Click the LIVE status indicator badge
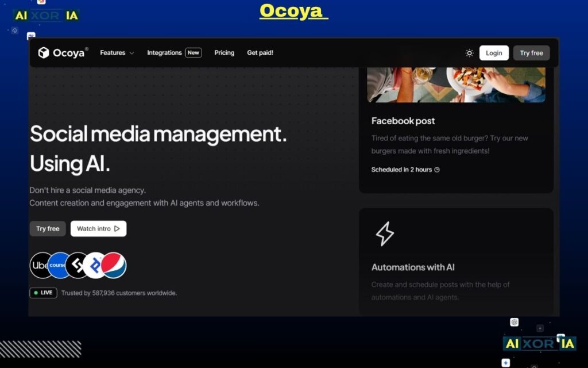Viewport: 588px width, 368px height. pos(44,293)
